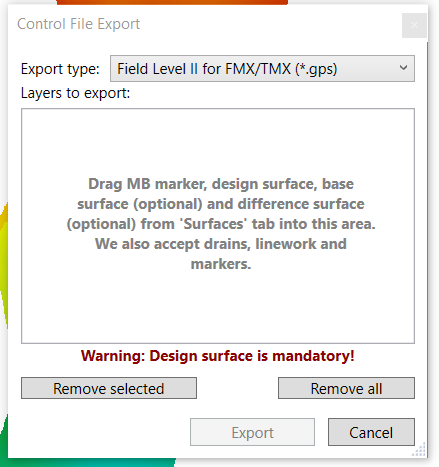Close the Control File Export dialog

pos(414,25)
